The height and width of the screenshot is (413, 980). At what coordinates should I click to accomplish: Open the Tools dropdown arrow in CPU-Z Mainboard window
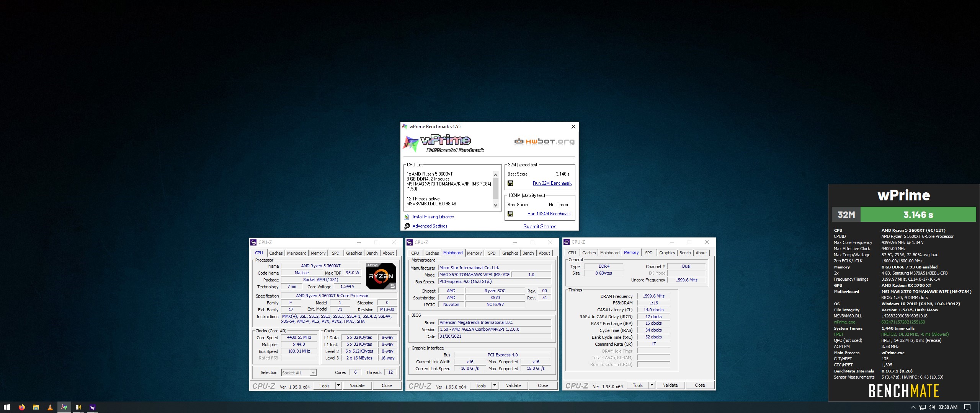[x=495, y=385]
